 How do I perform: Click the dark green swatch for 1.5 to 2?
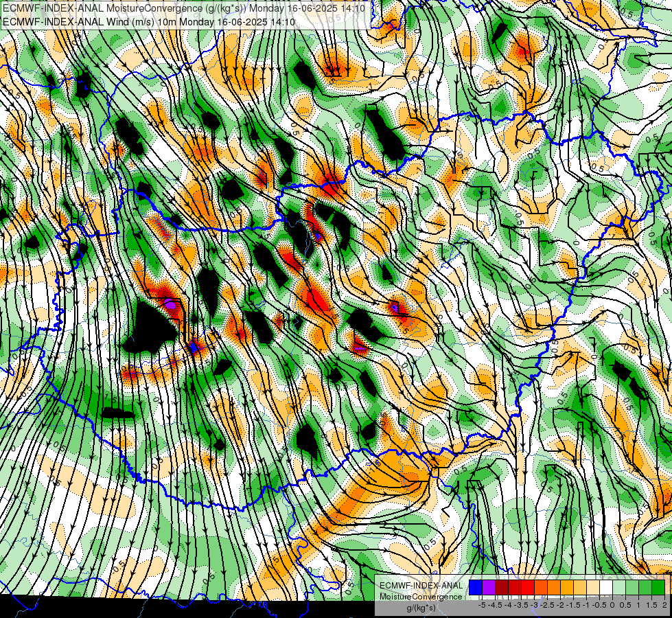click(658, 587)
